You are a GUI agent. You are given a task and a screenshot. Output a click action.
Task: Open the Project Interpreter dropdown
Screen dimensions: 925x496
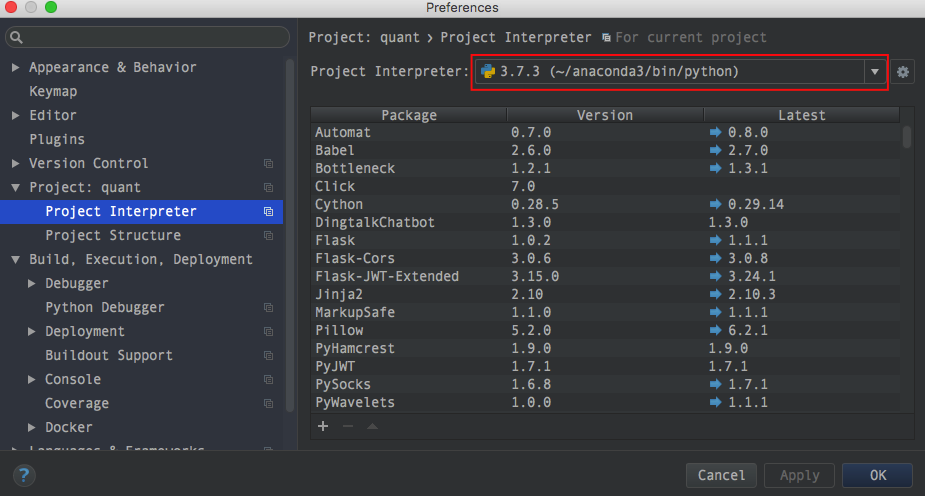[x=875, y=72]
